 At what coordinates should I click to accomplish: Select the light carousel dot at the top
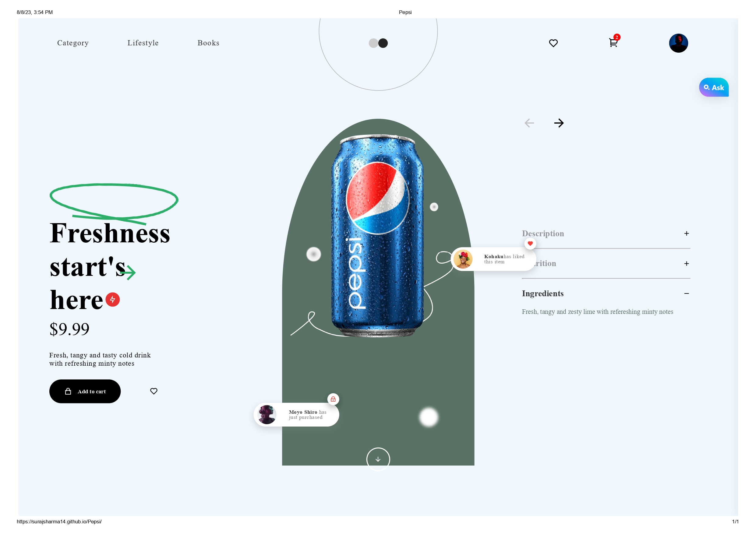pos(373,43)
